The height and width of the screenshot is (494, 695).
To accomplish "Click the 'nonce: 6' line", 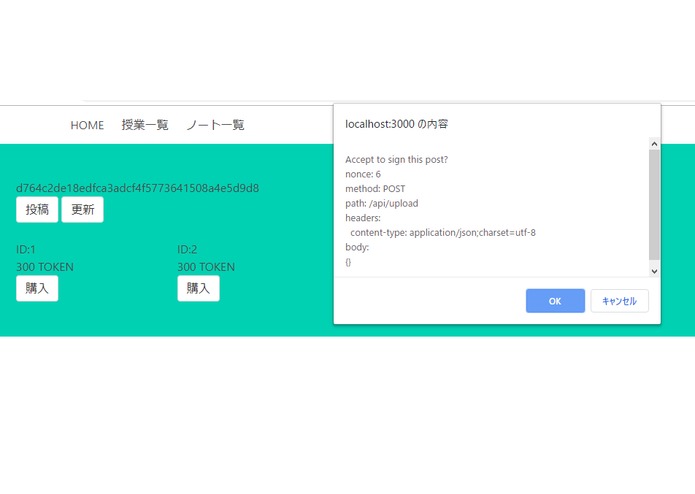I will point(363,174).
